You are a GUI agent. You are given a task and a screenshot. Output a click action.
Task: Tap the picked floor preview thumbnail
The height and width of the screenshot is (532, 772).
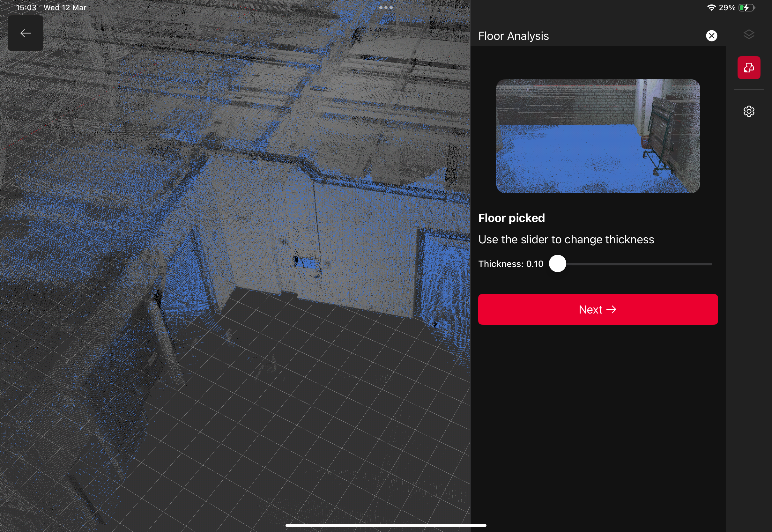(x=598, y=136)
